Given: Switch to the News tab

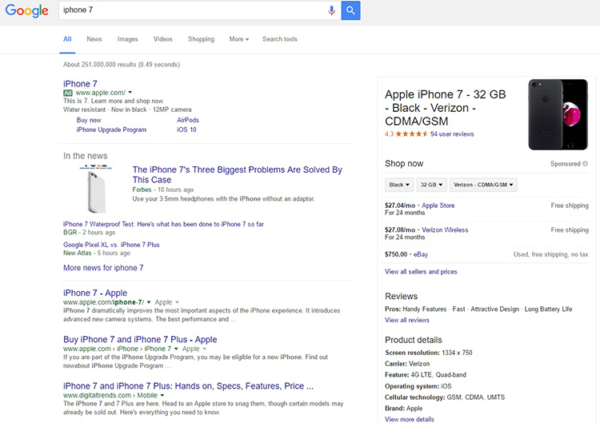Looking at the screenshot, I should [94, 39].
